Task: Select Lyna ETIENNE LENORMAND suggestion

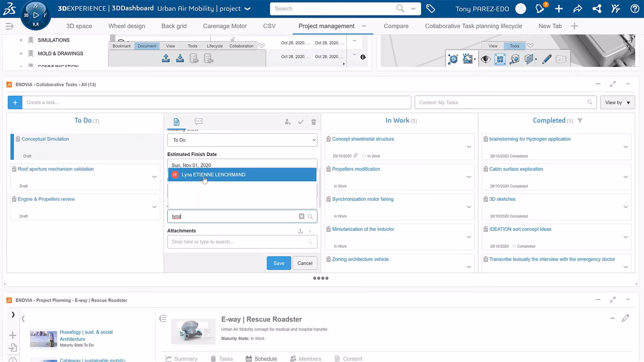Action: pyautogui.click(x=242, y=175)
